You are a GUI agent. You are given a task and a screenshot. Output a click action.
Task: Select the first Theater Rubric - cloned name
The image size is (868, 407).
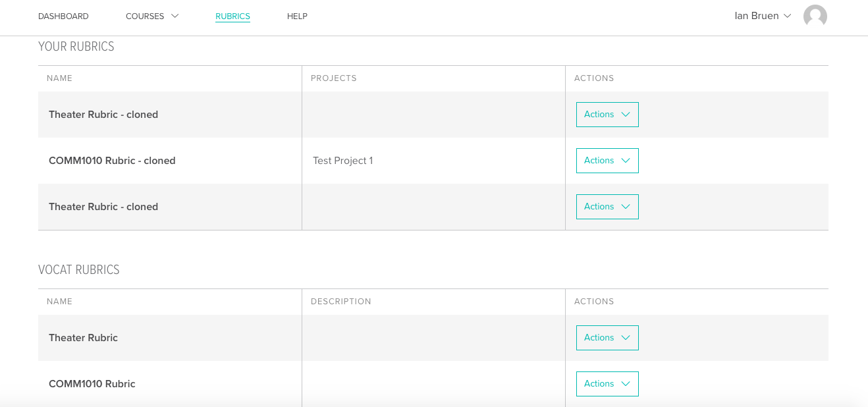(103, 115)
